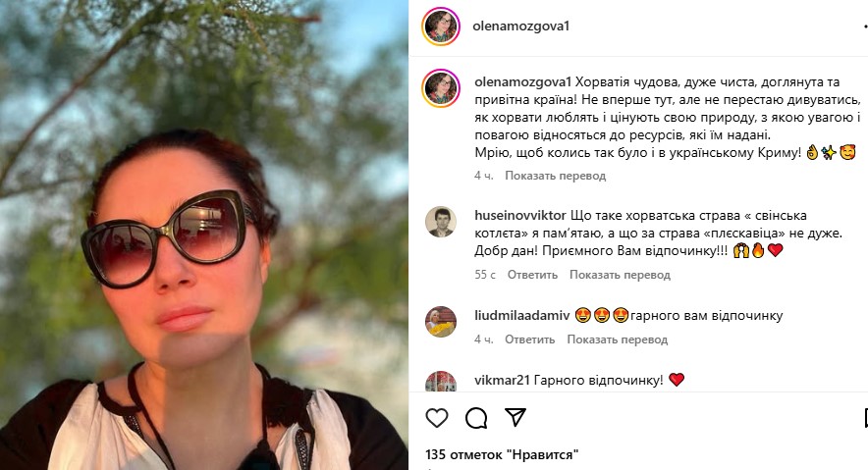868x470 pixels.
Task: Reply to huseinovviktor's comment
Action: (532, 275)
